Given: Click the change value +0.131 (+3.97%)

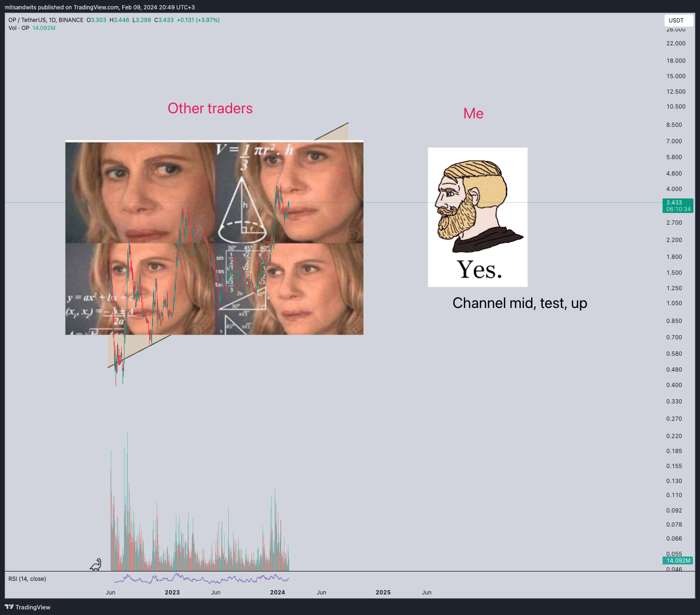Looking at the screenshot, I should tap(198, 20).
